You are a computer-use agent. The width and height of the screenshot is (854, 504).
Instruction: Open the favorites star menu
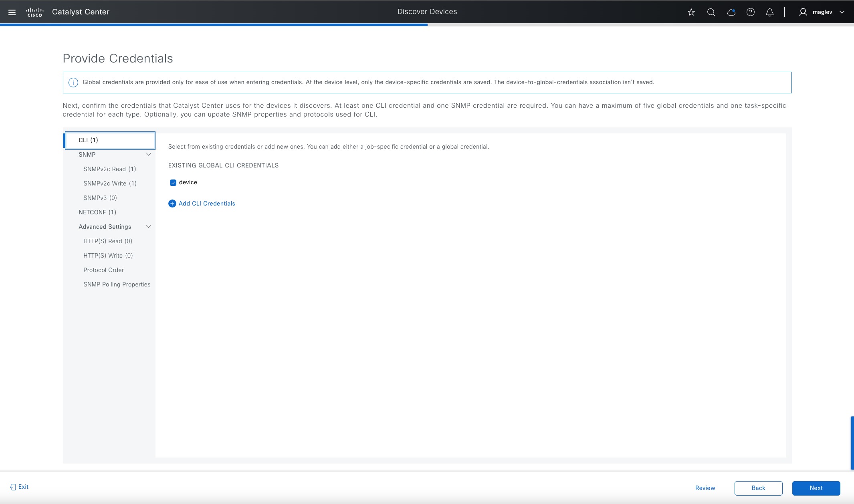click(690, 12)
